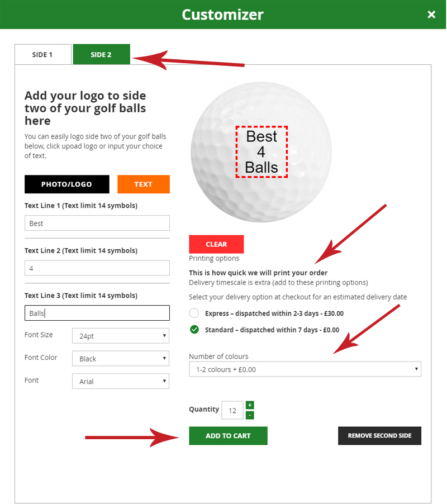Screen dimensions: 447x504
Task: Close the Customizer dialog with X
Action: [431, 15]
